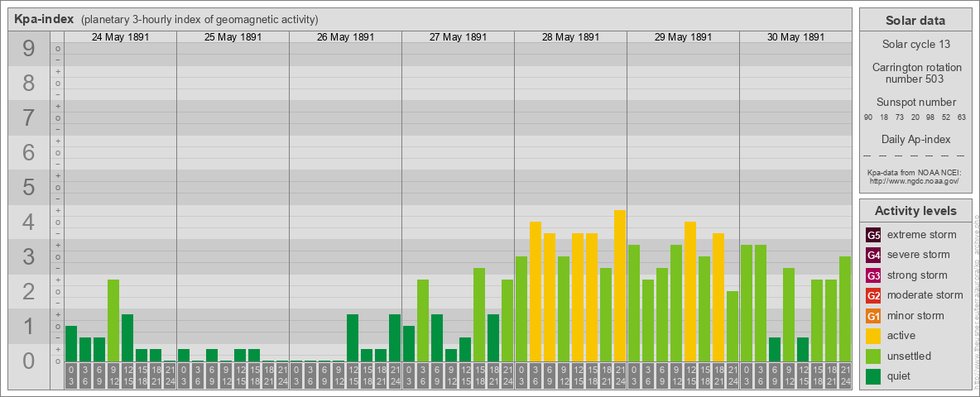
Task: Select the 28 May 1891 date header
Action: 570,37
